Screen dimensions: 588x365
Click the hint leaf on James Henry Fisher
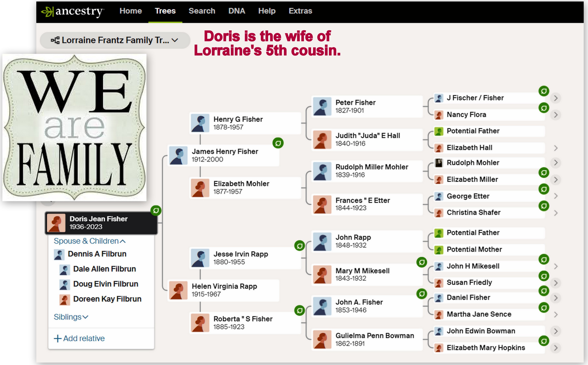tap(278, 143)
